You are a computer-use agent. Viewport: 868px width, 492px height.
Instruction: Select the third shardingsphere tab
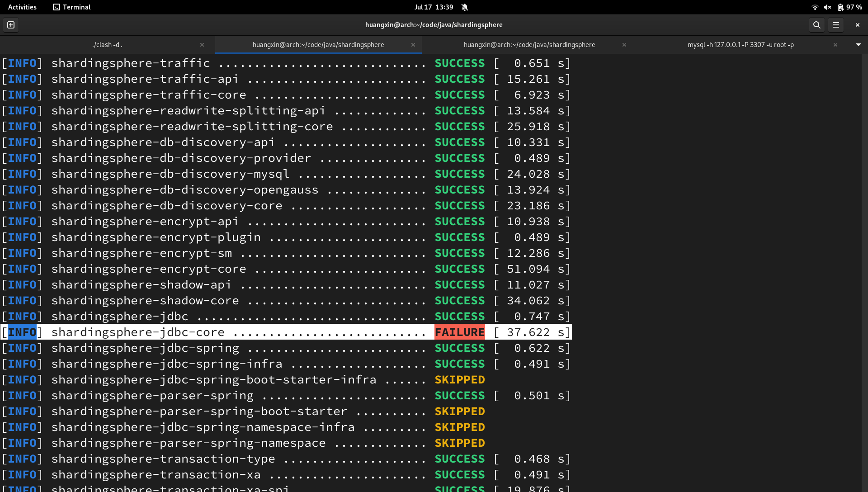pos(529,45)
